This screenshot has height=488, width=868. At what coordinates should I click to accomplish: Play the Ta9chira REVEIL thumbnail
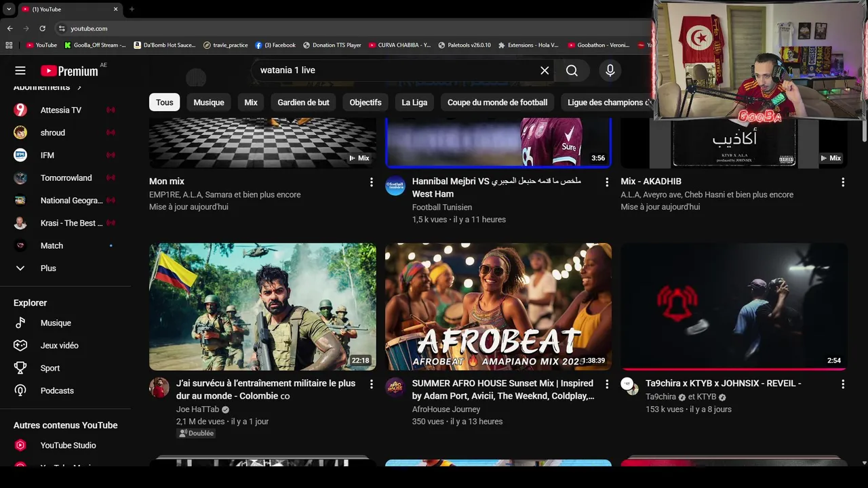[734, 307]
